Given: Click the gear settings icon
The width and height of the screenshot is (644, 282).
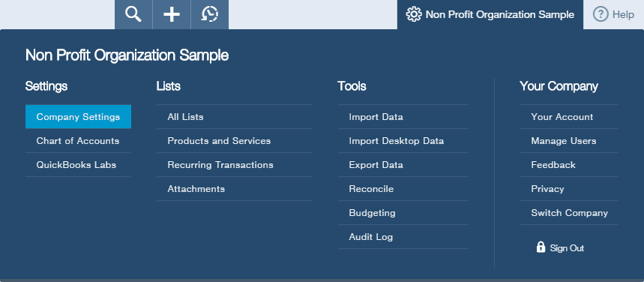Looking at the screenshot, I should [414, 15].
